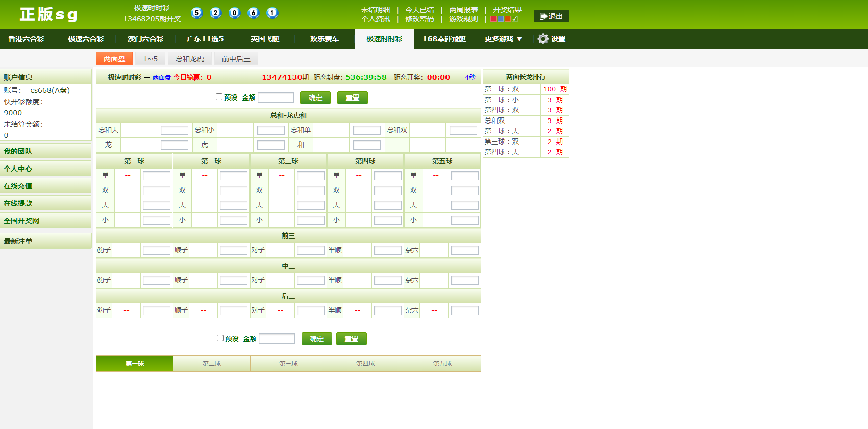The width and height of the screenshot is (868, 429).
Task: Open the 香港六合彩 game menu
Action: tap(27, 39)
